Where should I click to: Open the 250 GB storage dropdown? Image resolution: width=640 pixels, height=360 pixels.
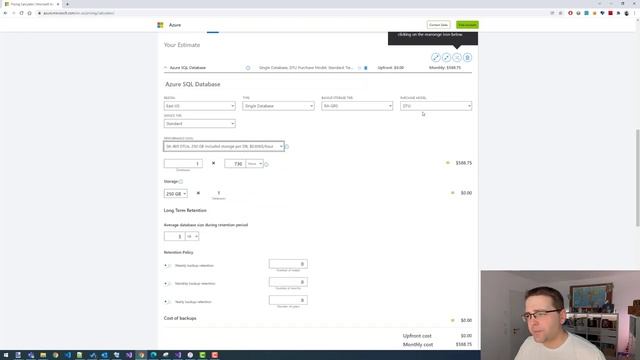pos(176,193)
